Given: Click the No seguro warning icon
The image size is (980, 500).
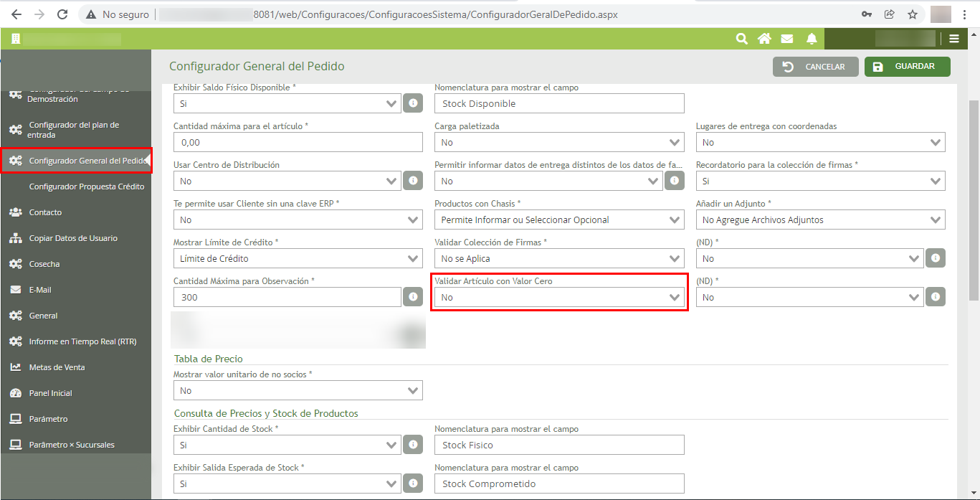Looking at the screenshot, I should [x=90, y=14].
